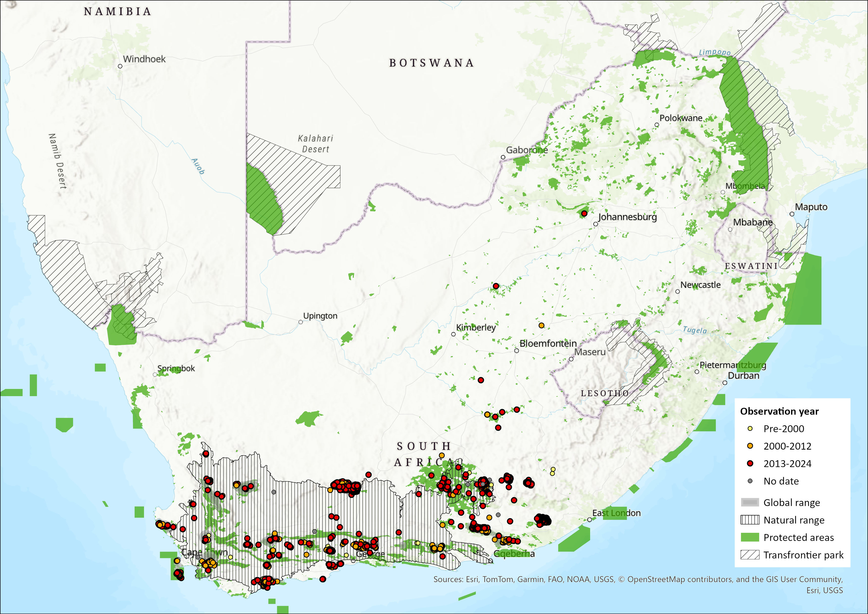Click the Polokwane city marker circle

click(x=657, y=125)
